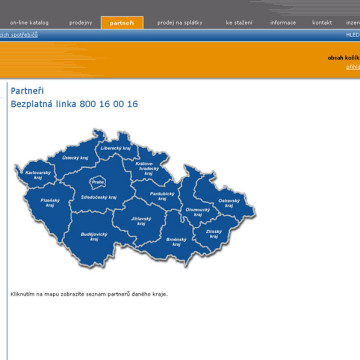Pick Ústecký kraj map region
Viewport: 360px width, 360px height.
pyautogui.click(x=75, y=158)
